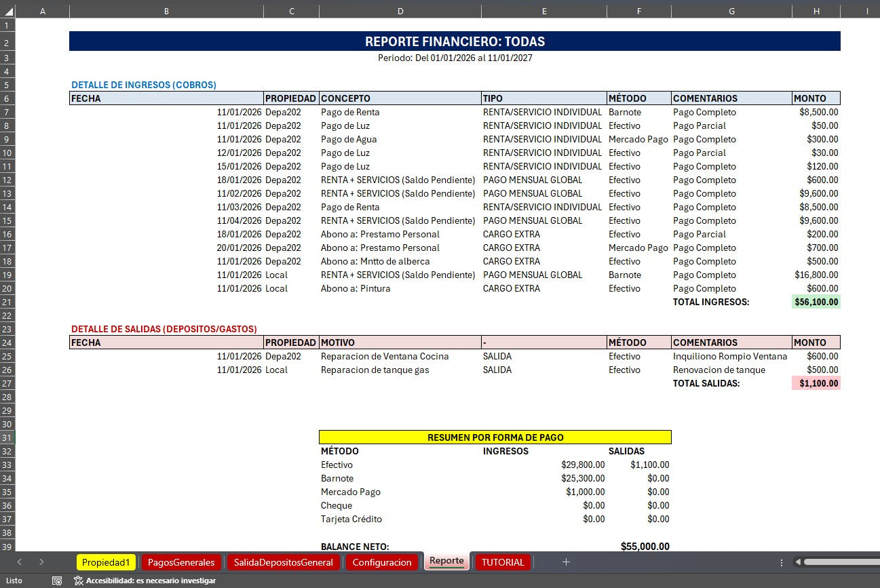Open the Configuracion sheet tab
This screenshot has width=880, height=588.
point(382,562)
